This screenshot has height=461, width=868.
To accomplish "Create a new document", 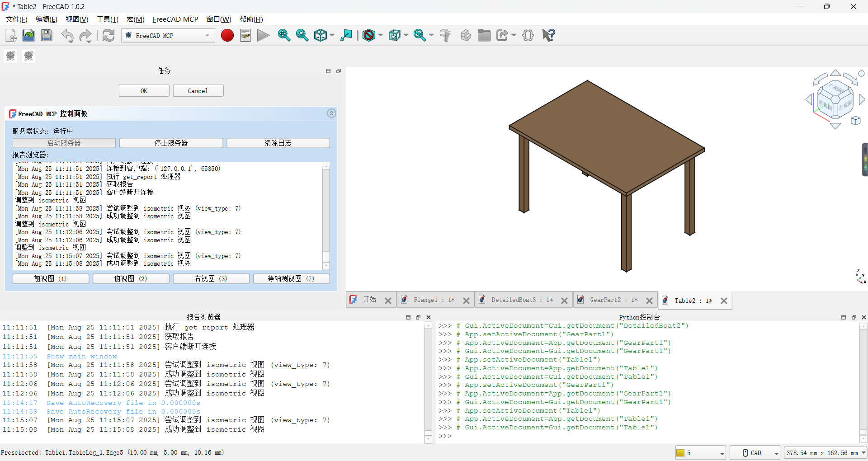I will pyautogui.click(x=10, y=35).
